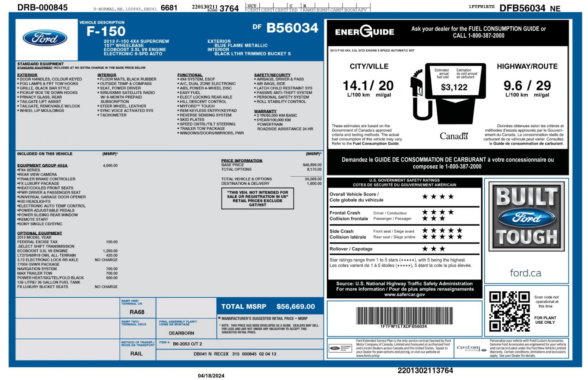Click the BLUE FLAME METALLIC exterior colour
Viewport: 588px width, 380px height.
tap(241, 45)
